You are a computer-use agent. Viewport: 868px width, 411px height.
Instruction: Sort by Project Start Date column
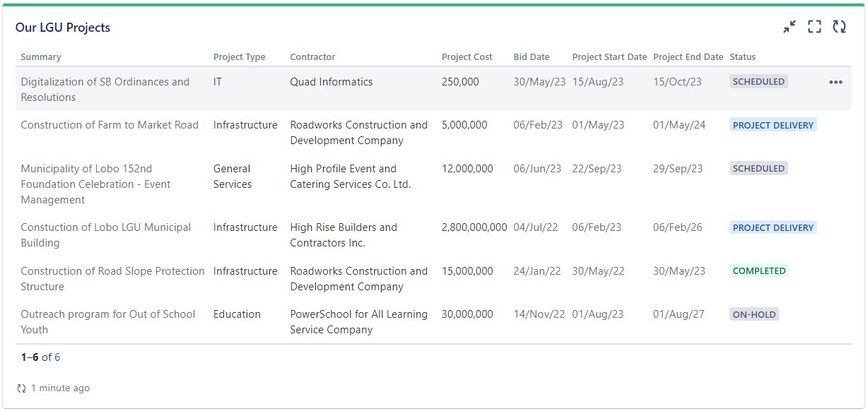(609, 57)
